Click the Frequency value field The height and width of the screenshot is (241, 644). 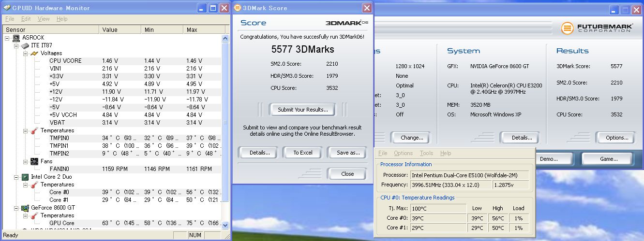[x=450, y=184]
